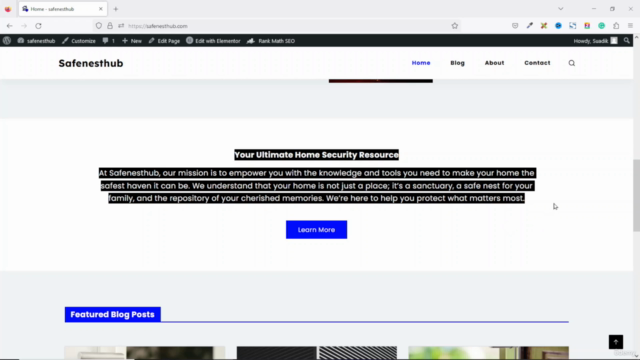Screen dimensions: 640x360
Task: Close the Home - safenesthub tab
Action: (101, 9)
